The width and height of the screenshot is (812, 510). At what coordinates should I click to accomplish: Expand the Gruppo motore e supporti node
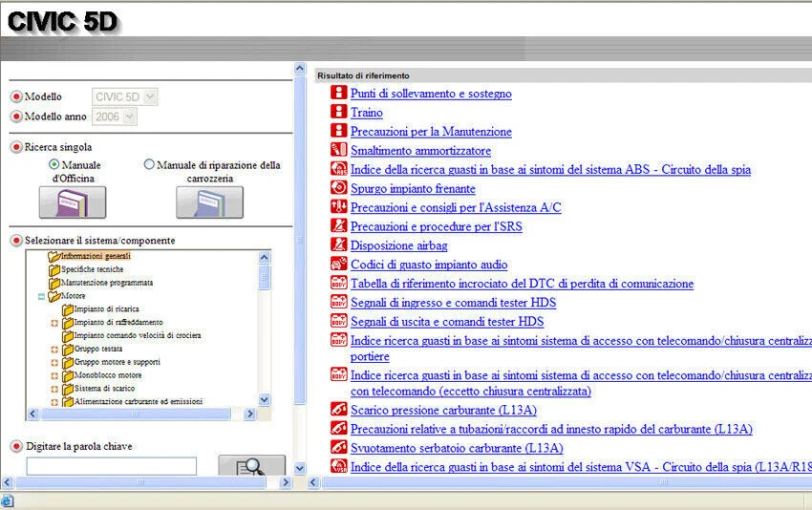(x=54, y=362)
